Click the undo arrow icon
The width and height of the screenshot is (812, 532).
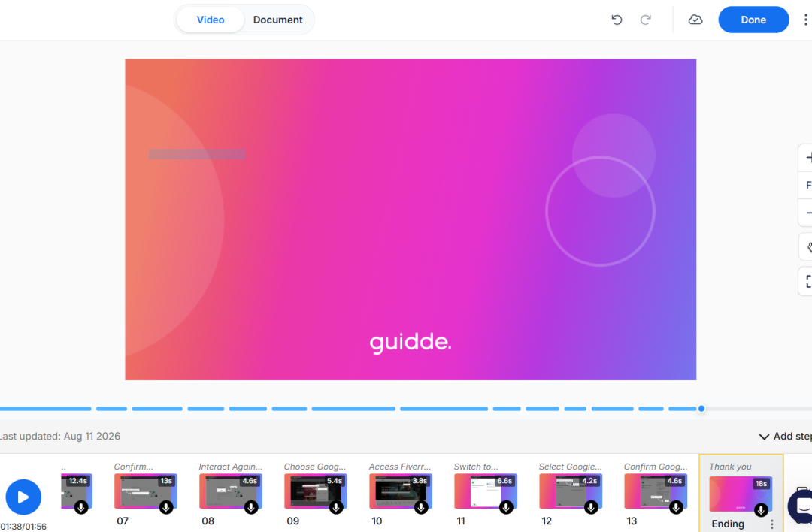point(617,20)
